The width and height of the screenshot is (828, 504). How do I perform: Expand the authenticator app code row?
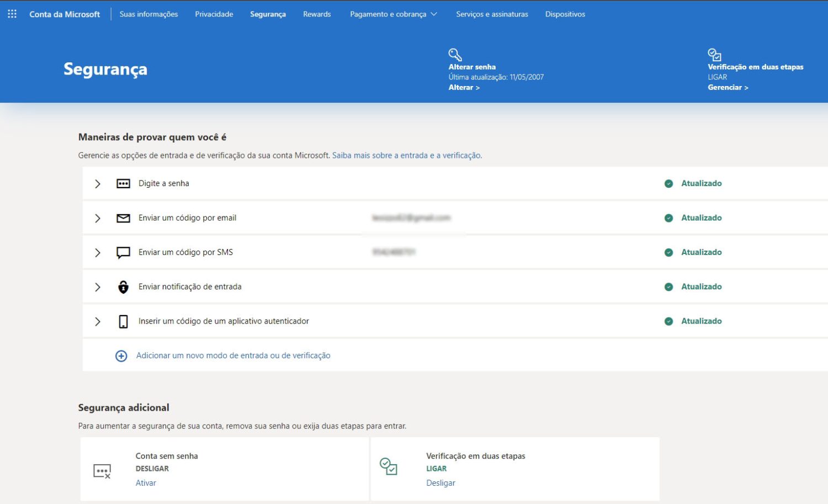(x=98, y=321)
